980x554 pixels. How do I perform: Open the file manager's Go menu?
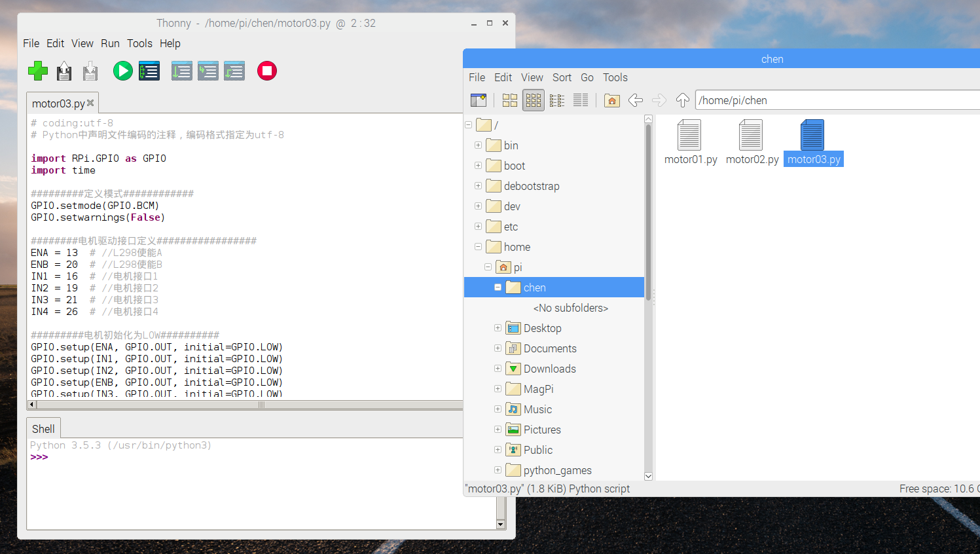[x=587, y=77]
